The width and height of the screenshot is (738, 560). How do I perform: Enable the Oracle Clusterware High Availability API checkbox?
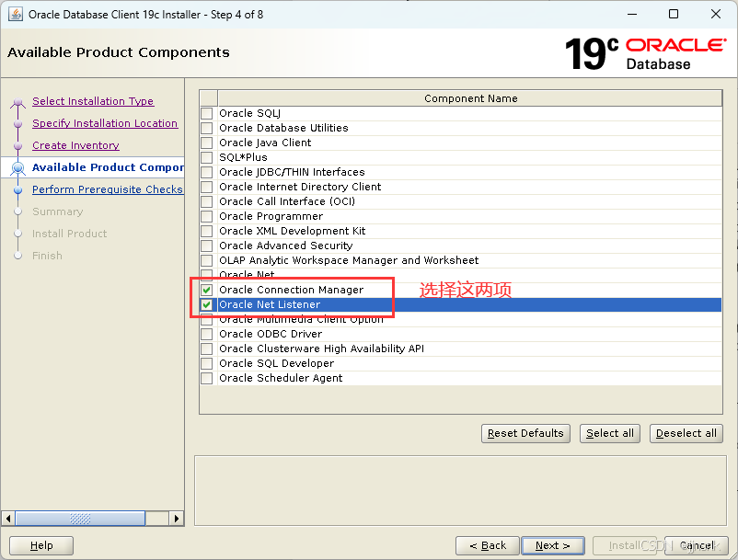pyautogui.click(x=207, y=349)
